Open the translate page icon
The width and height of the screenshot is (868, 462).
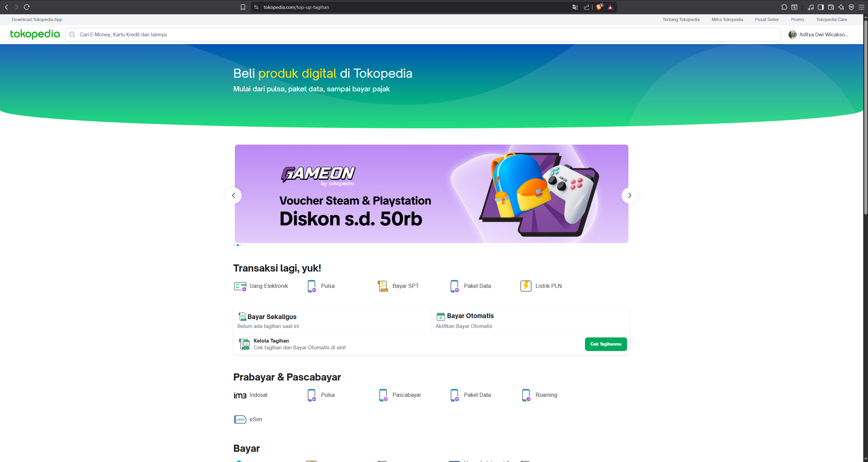(575, 7)
